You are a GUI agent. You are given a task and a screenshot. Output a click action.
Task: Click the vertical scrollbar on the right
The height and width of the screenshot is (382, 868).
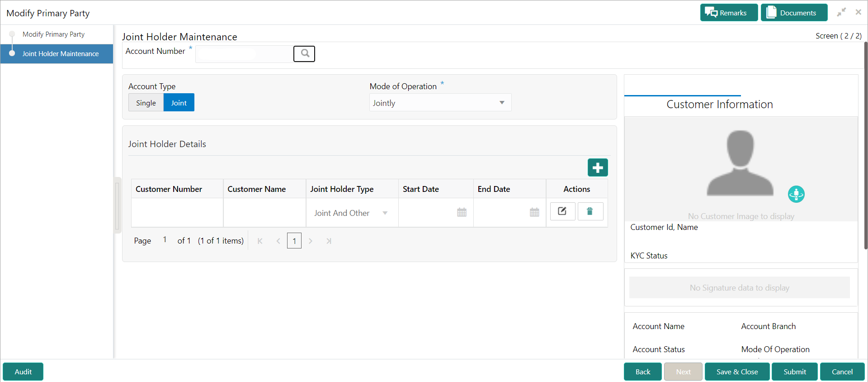click(866, 145)
